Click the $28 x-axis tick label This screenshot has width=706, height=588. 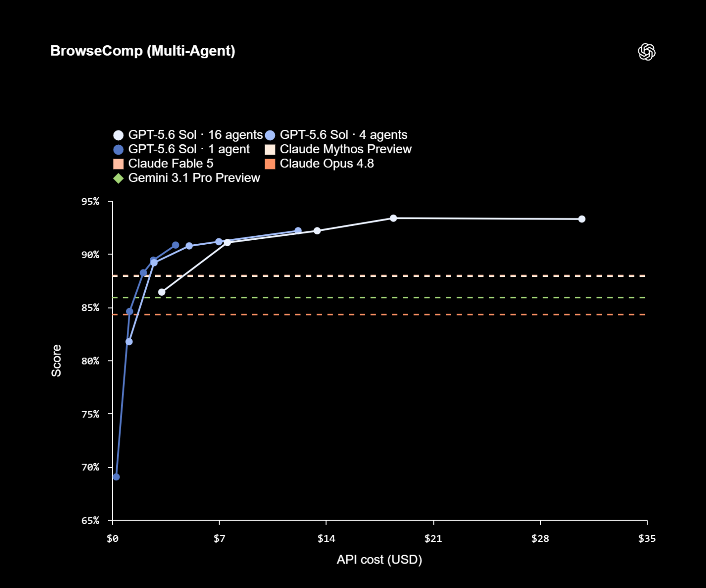540,539
